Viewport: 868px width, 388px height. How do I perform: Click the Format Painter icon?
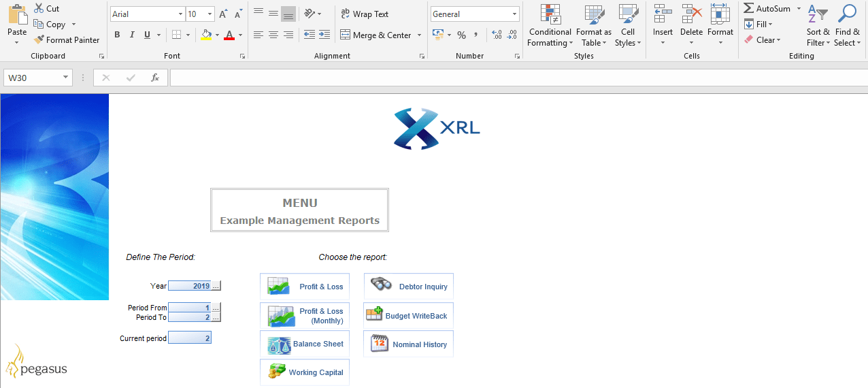click(39, 40)
